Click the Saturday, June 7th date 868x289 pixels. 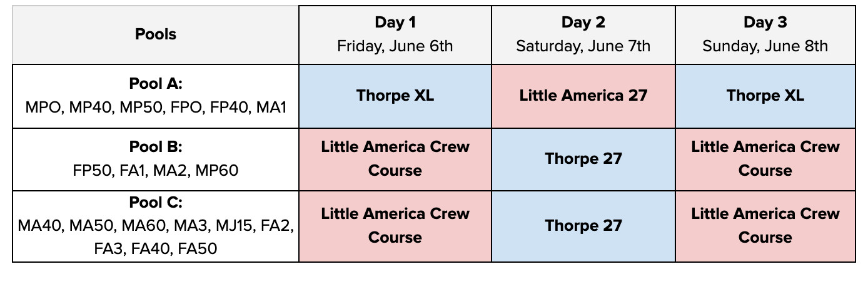(x=583, y=46)
